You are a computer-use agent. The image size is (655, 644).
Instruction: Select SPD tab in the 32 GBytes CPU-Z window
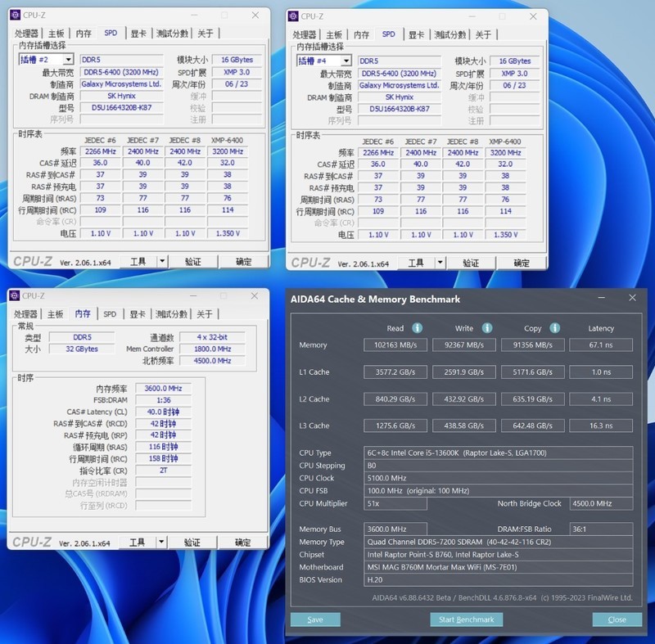(x=110, y=314)
